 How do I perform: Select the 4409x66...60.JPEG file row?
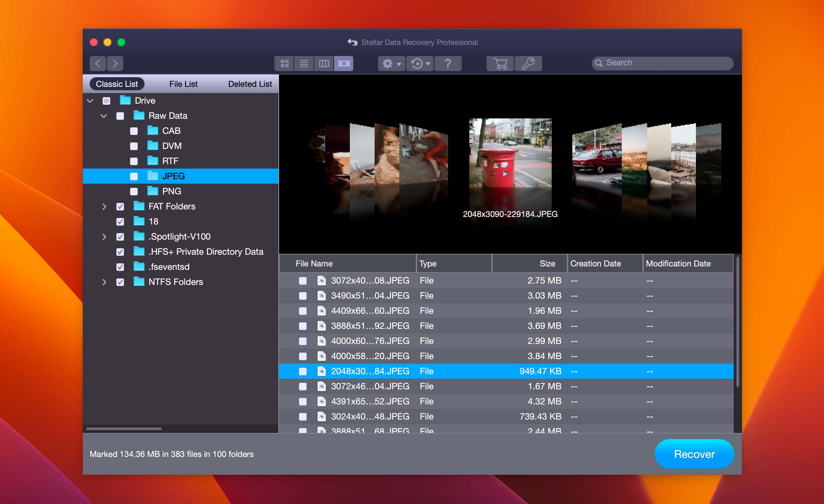(x=506, y=311)
